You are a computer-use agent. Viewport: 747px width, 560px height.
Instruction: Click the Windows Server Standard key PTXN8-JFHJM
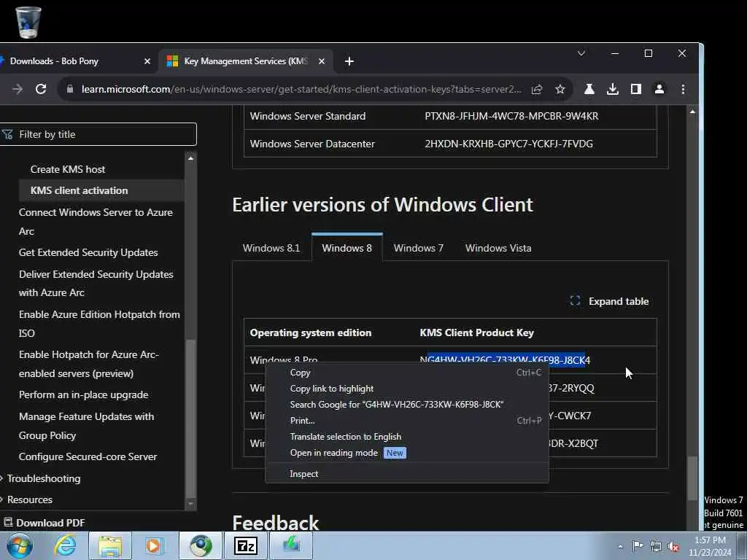pyautogui.click(x=511, y=116)
